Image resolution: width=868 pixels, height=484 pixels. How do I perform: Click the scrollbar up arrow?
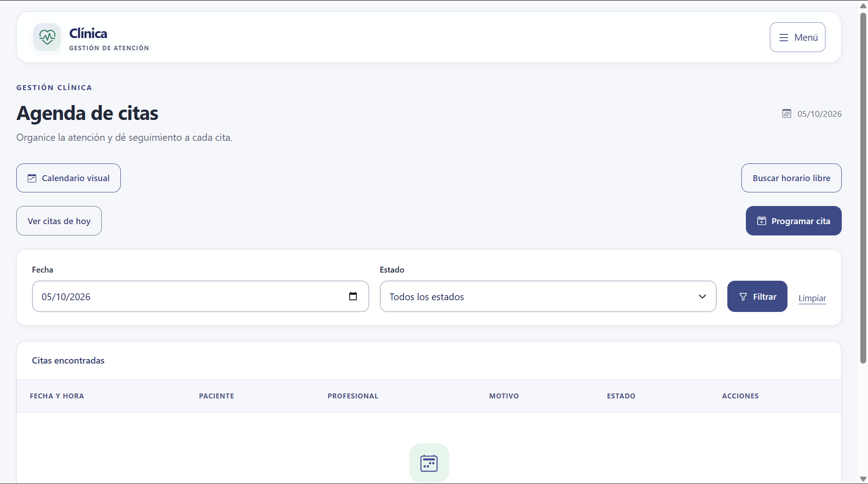point(863,6)
